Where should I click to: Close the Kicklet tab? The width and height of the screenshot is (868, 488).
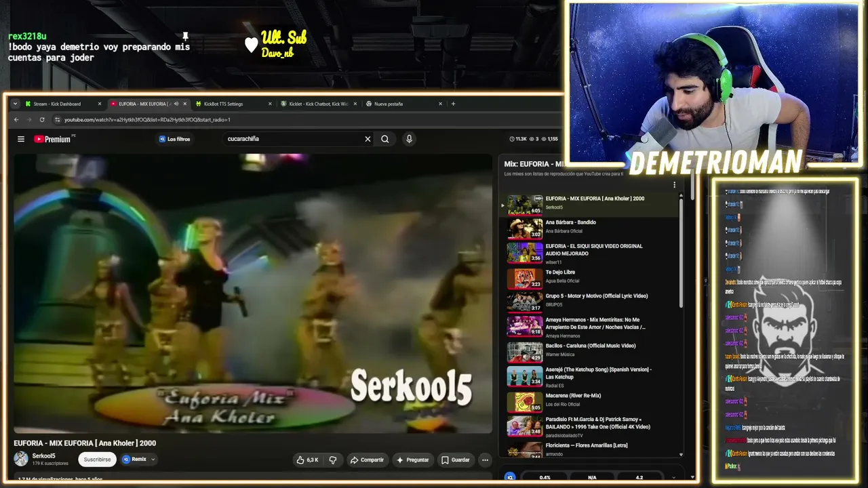coord(355,104)
